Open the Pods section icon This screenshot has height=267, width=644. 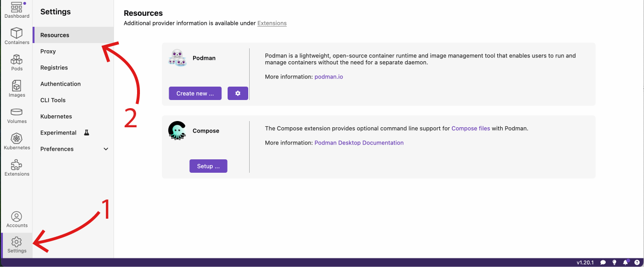point(17,62)
